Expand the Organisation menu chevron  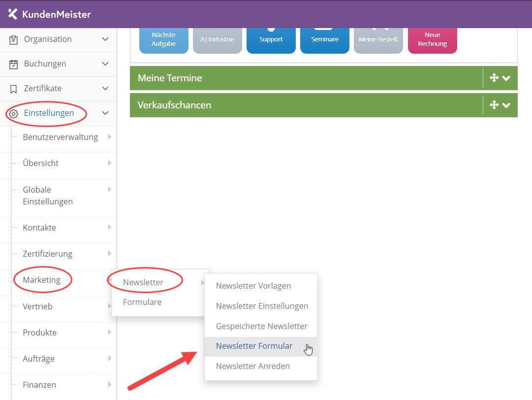pyautogui.click(x=105, y=39)
